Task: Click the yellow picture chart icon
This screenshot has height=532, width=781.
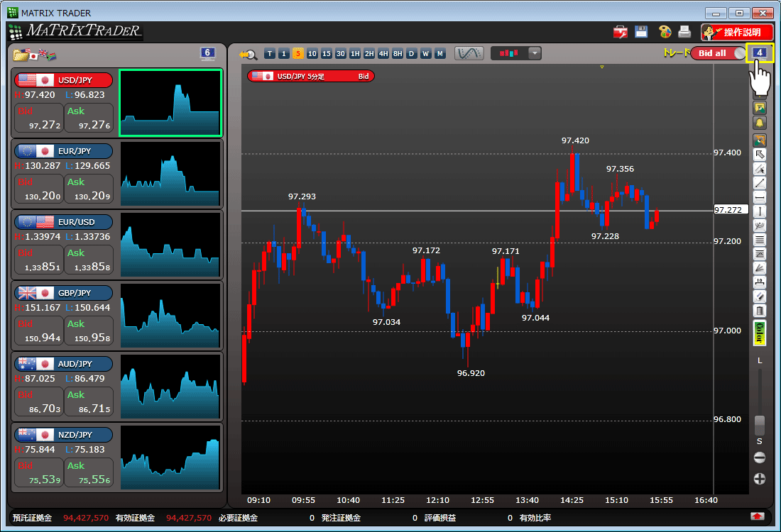Action: pyautogui.click(x=760, y=108)
